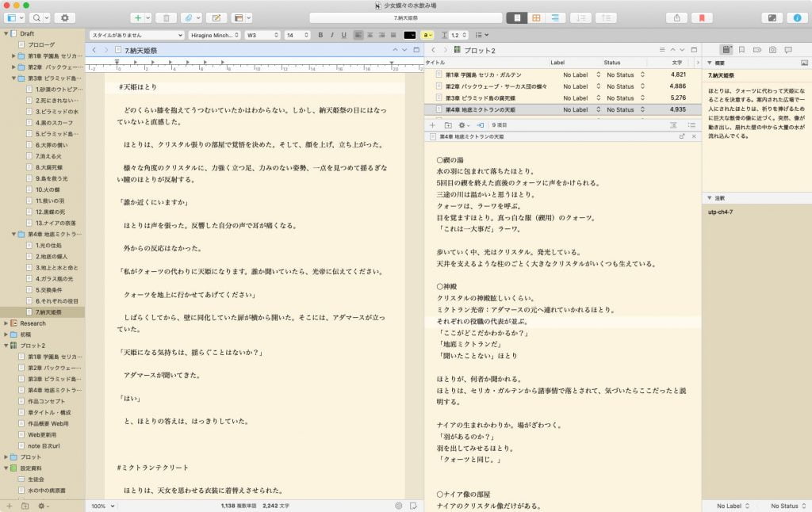The height and width of the screenshot is (512, 812).
Task: Switch to single document view mode
Action: (517, 17)
